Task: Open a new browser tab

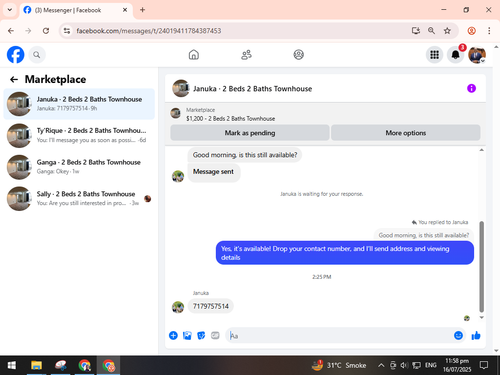Action: coord(143,10)
